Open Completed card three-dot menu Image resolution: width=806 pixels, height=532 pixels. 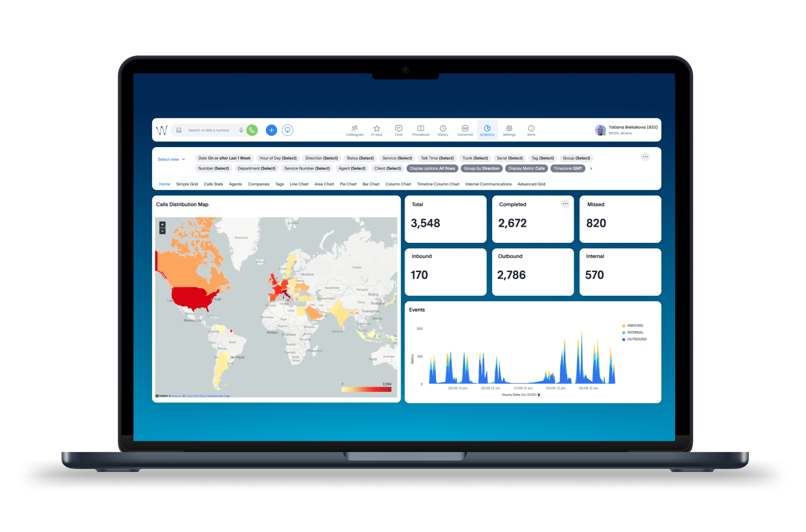(565, 204)
